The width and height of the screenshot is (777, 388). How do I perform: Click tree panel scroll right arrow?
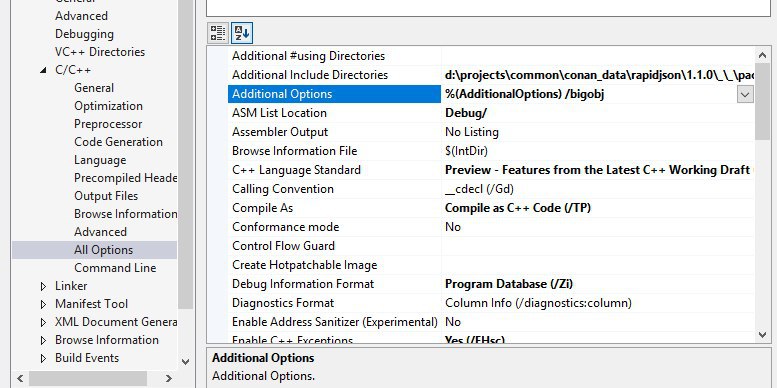click(x=168, y=379)
